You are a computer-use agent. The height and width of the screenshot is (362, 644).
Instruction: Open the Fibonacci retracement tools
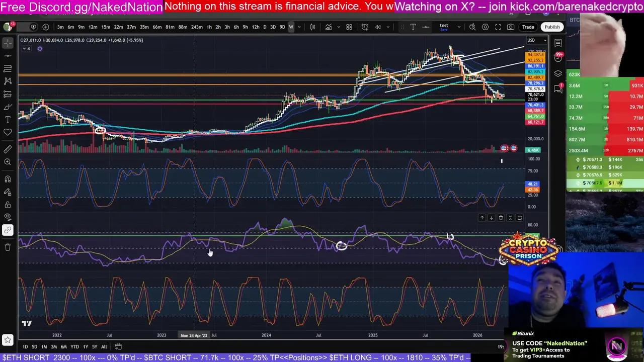[8, 68]
